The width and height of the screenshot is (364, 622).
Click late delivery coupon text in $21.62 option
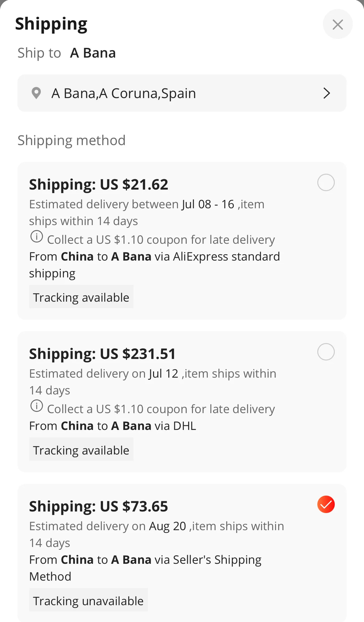click(161, 240)
